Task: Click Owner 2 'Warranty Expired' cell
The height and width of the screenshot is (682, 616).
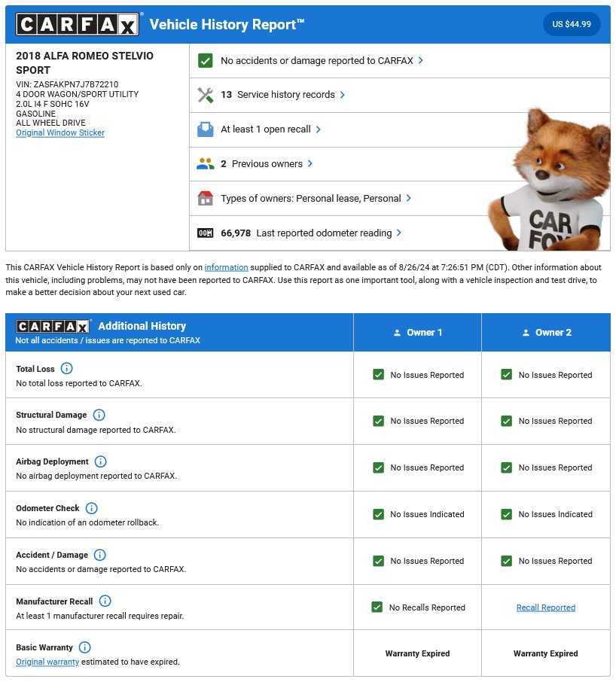Action: 546,653
